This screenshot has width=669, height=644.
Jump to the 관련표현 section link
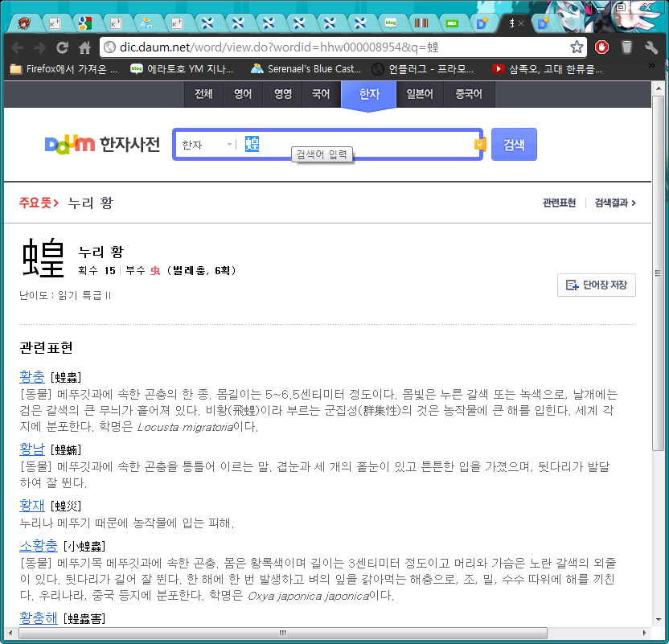(x=560, y=203)
